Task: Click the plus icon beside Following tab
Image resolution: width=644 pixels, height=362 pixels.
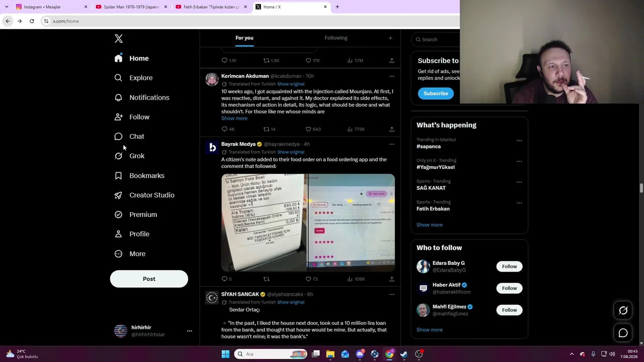Action: (x=390, y=38)
